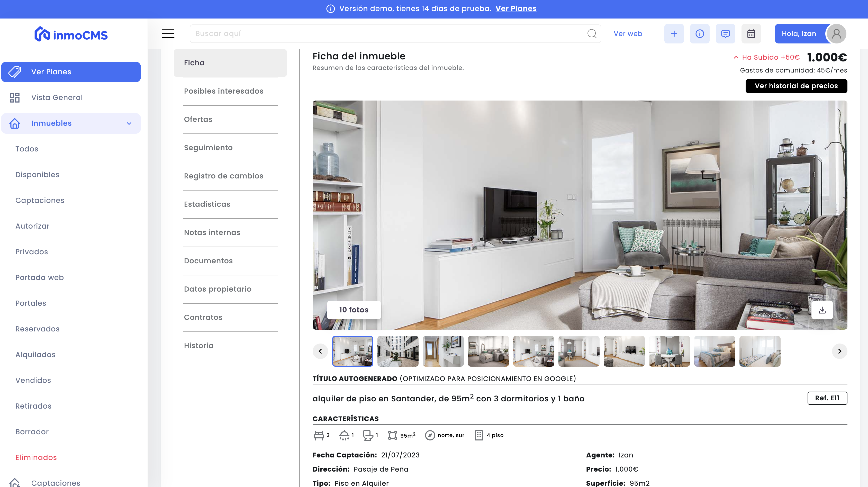The image size is (868, 487).
Task: Open the calendar icon
Action: pos(751,34)
